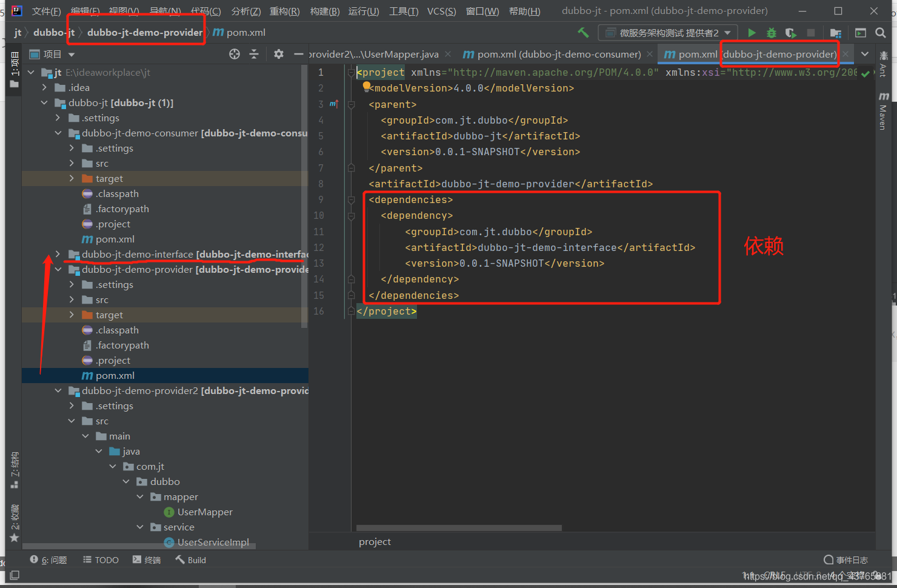Open the VCS(S) menu
Screen dimensions: 897x588
pyautogui.click(x=441, y=12)
